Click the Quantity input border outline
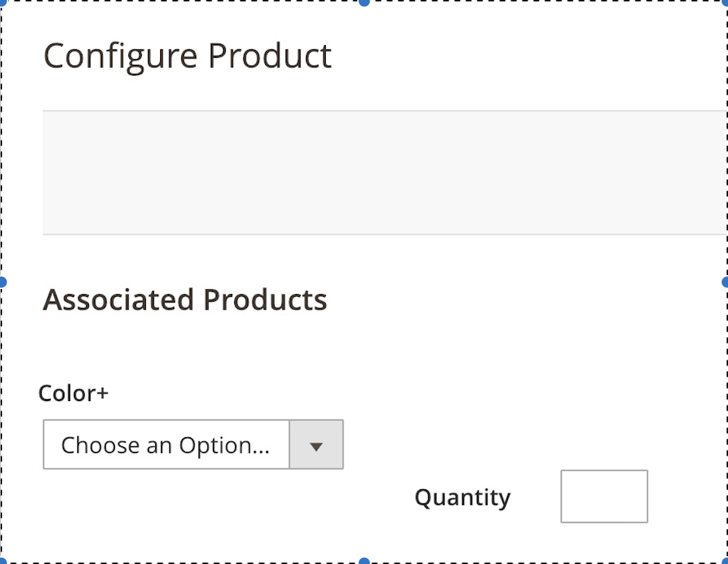The width and height of the screenshot is (728, 564). click(603, 471)
